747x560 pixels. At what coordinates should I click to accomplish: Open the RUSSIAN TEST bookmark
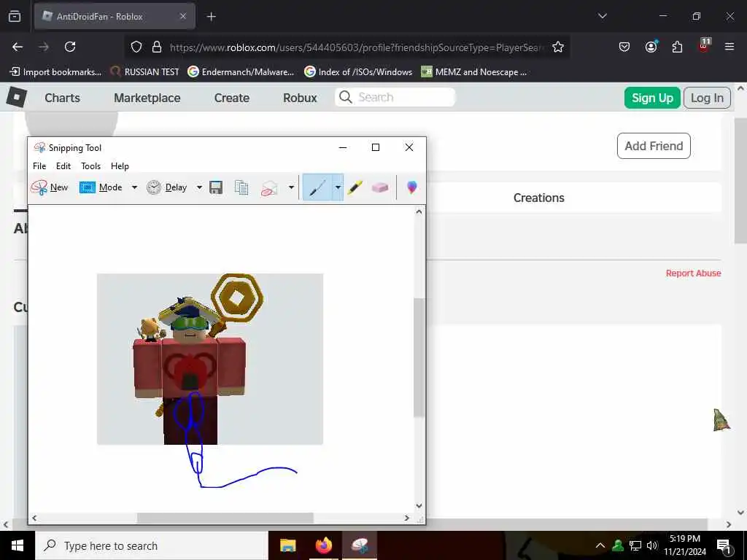point(145,72)
